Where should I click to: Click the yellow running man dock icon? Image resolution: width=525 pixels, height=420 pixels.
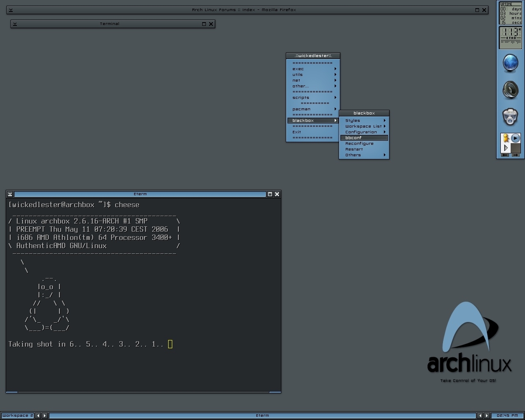(506, 138)
